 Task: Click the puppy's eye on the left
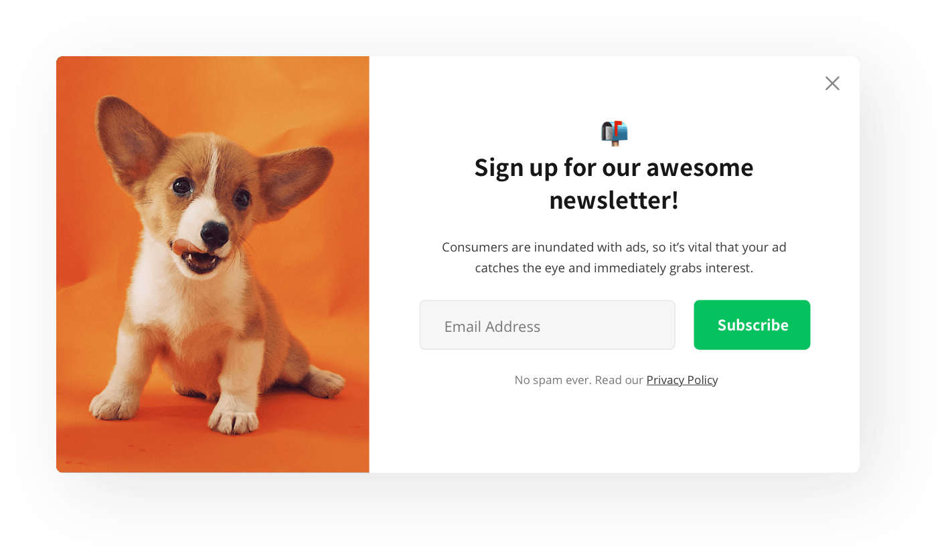tap(181, 186)
